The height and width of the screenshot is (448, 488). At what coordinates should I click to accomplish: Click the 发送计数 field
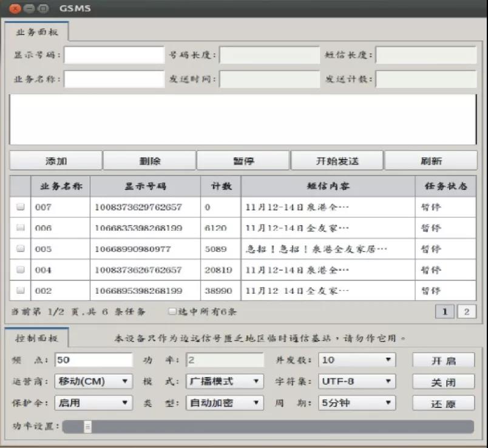tap(426, 79)
